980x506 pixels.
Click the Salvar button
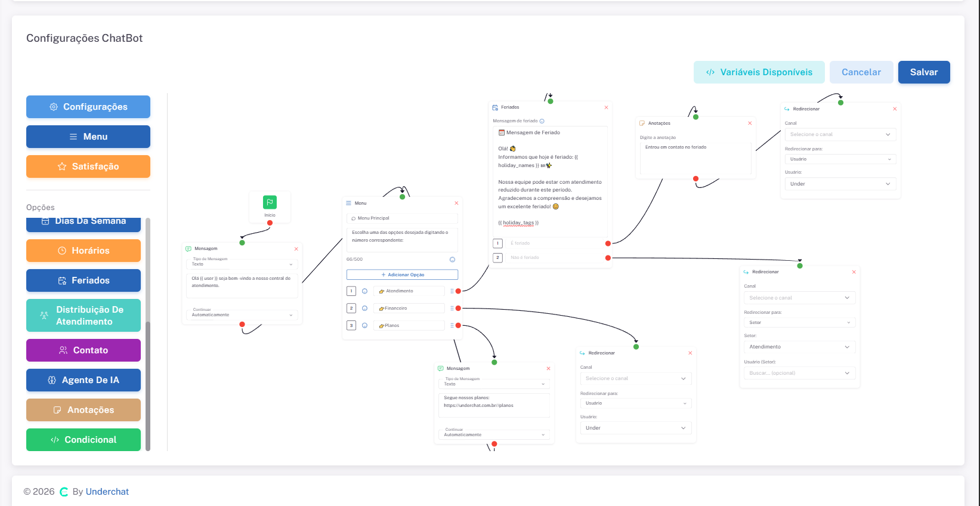924,72
